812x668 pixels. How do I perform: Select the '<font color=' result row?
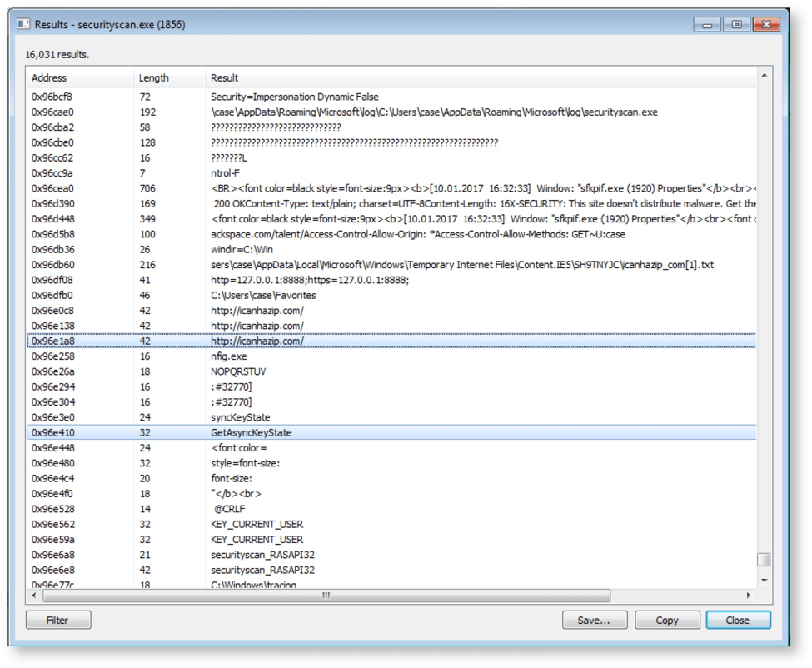pyautogui.click(x=391, y=448)
